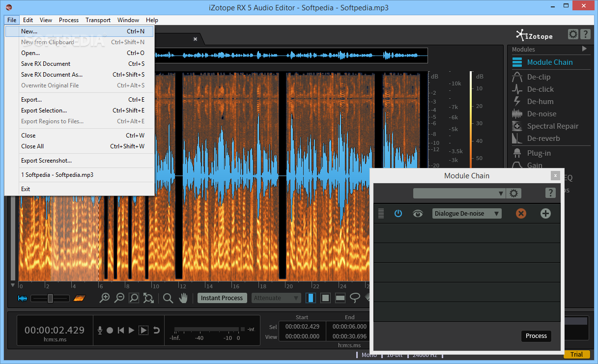Remove Dialogue De-noise with the orange X
The height and width of the screenshot is (364, 598).
tap(521, 214)
